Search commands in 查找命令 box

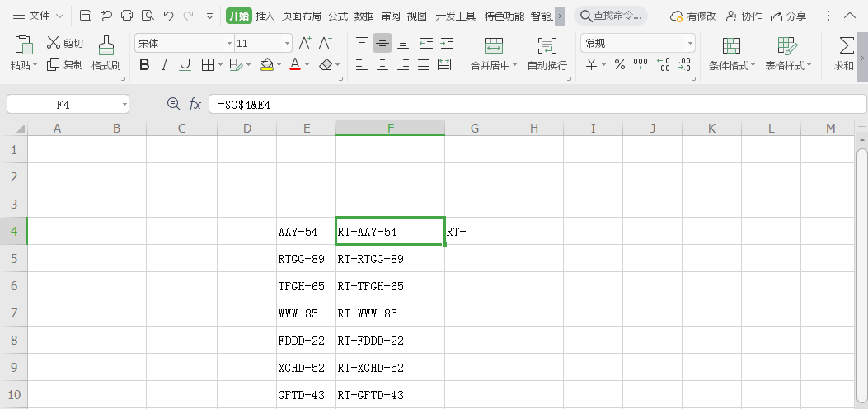(x=611, y=16)
